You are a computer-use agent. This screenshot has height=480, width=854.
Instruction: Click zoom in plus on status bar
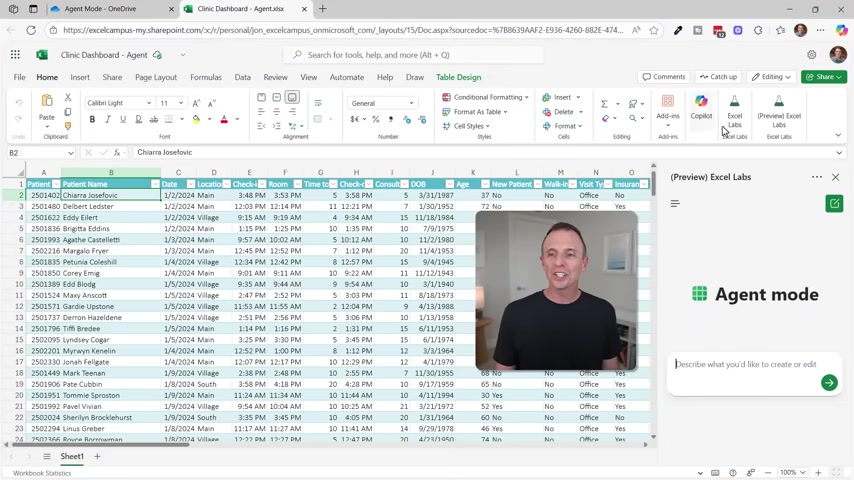pos(818,472)
